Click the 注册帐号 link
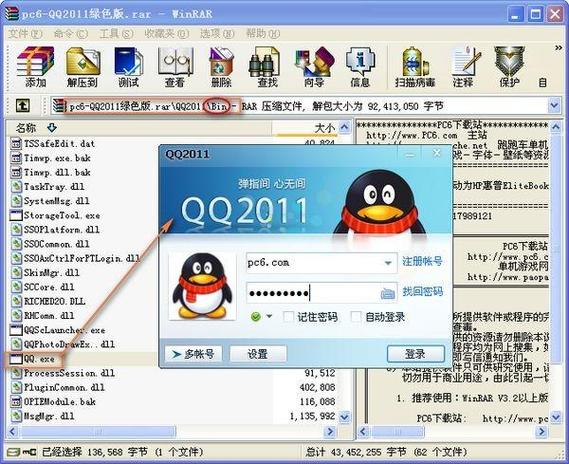Screen dimensions: 569x464 click(422, 261)
